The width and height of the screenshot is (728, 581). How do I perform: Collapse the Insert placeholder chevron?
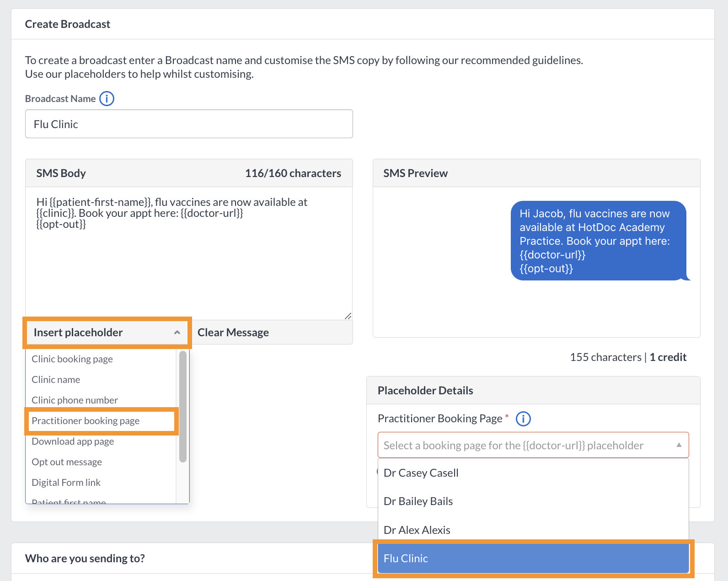point(177,333)
